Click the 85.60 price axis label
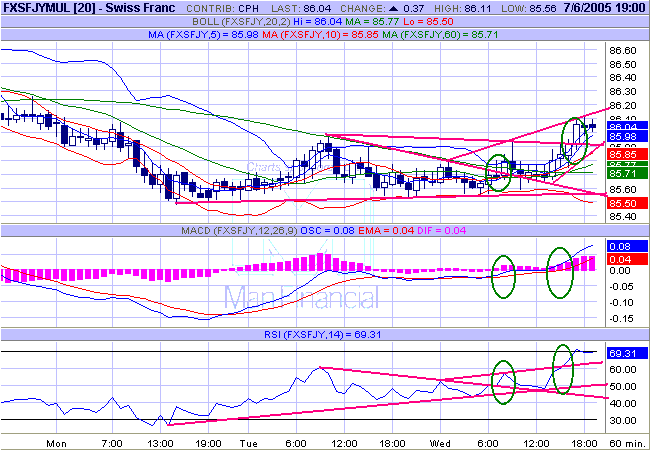 (623, 190)
